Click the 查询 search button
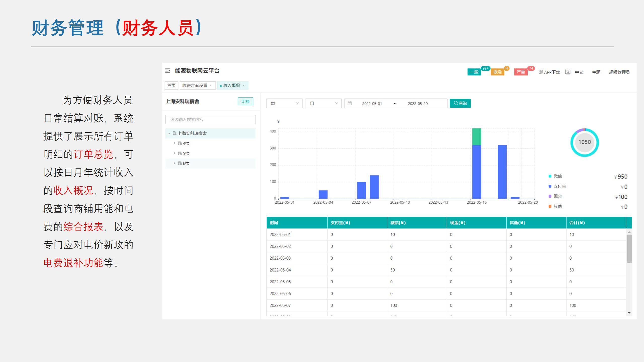Viewport: 644px width, 362px height. point(460,103)
